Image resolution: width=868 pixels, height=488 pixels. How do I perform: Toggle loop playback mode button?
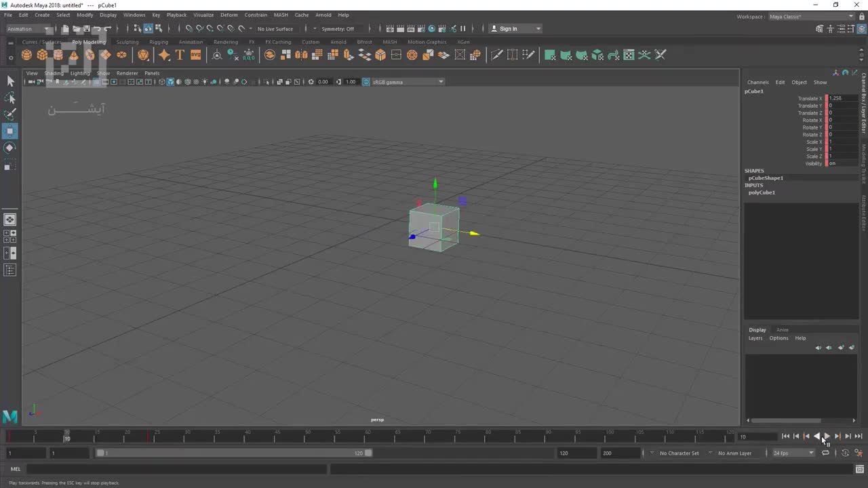tap(825, 453)
